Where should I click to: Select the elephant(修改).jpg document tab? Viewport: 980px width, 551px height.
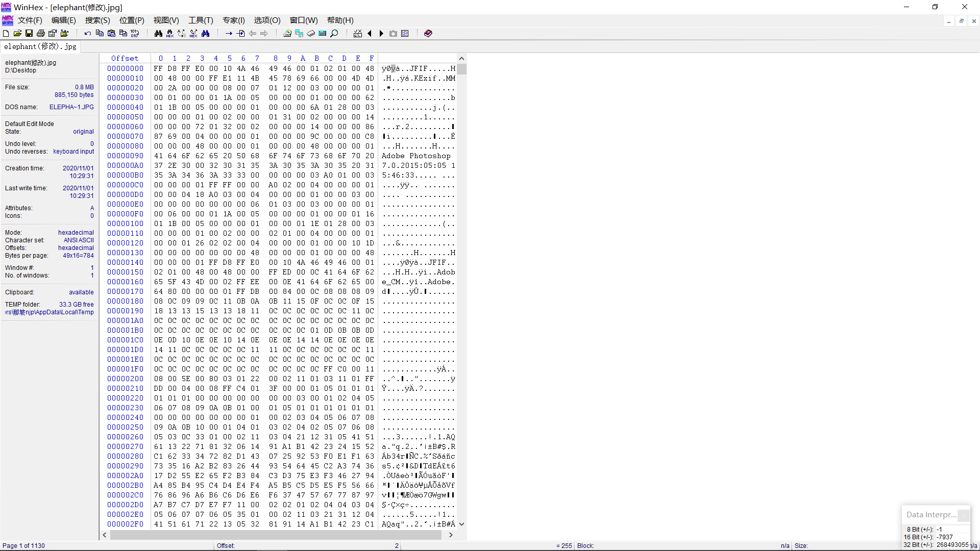tap(40, 46)
